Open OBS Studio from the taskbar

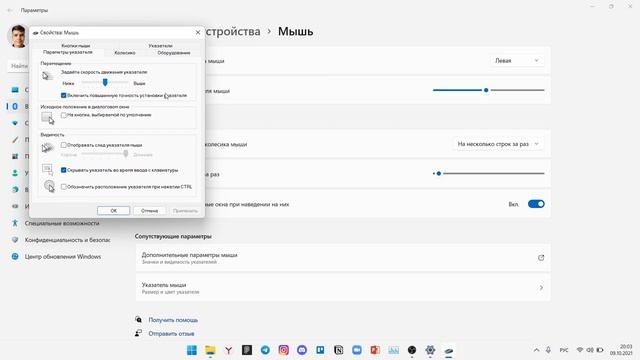point(412,350)
